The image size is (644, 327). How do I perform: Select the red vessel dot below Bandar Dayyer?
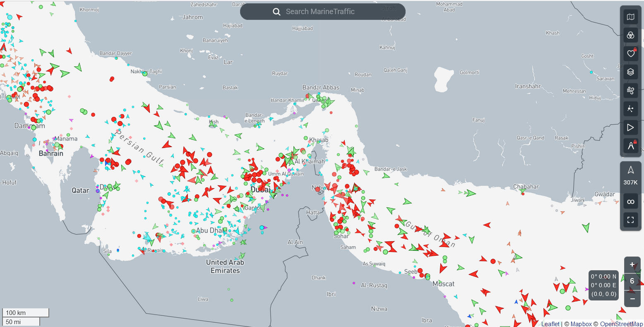pyautogui.click(x=112, y=79)
